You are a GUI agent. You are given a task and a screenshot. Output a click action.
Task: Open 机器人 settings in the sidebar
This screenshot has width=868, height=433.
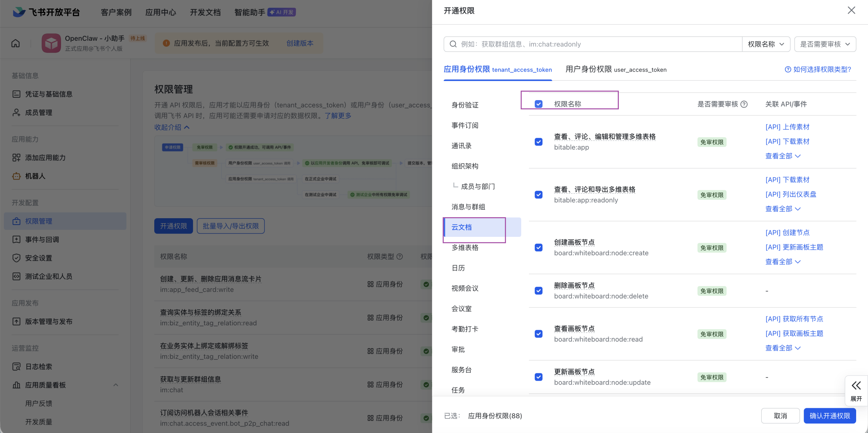[x=35, y=176]
